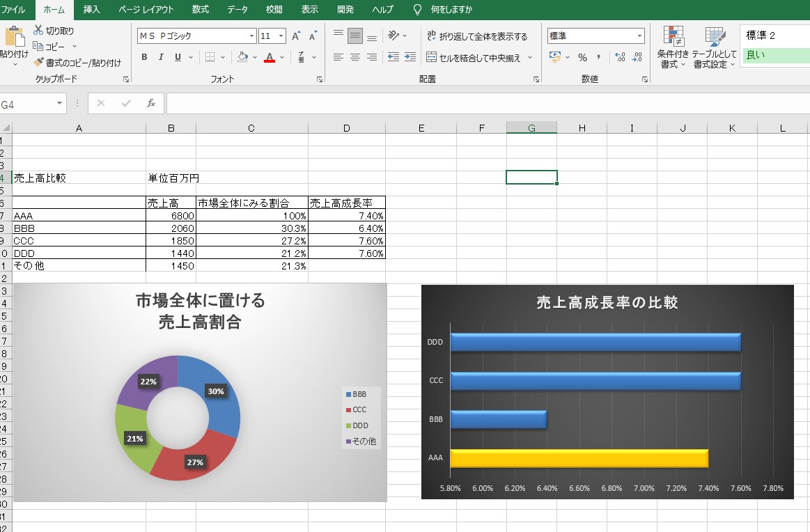Viewport: 810px width, 532px height.
Task: Click increase decimal places icon
Action: click(x=621, y=57)
